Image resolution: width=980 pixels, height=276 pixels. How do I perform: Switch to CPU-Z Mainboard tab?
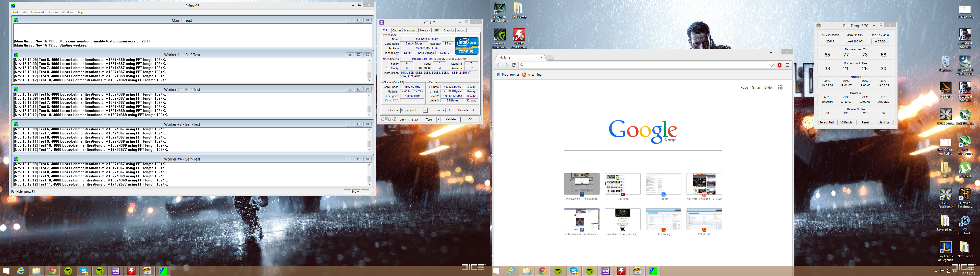coord(410,30)
